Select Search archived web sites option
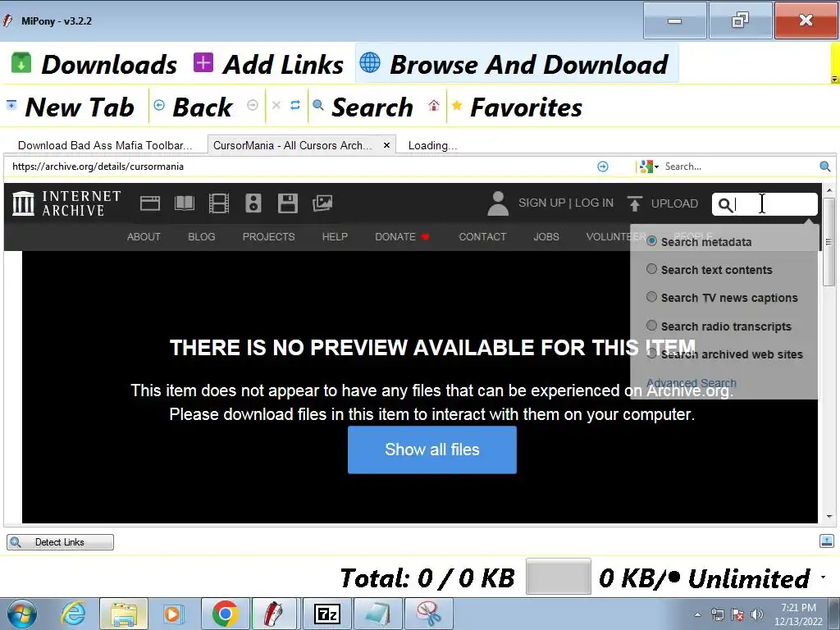 coord(651,353)
